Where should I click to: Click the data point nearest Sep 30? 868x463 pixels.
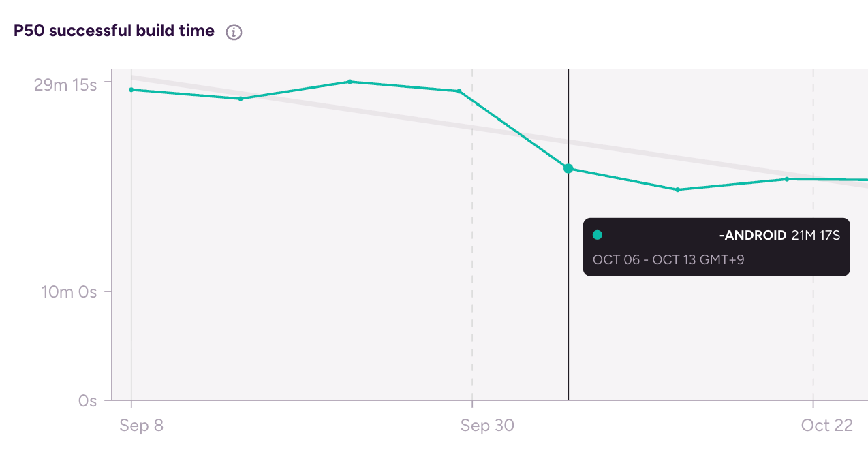click(459, 91)
